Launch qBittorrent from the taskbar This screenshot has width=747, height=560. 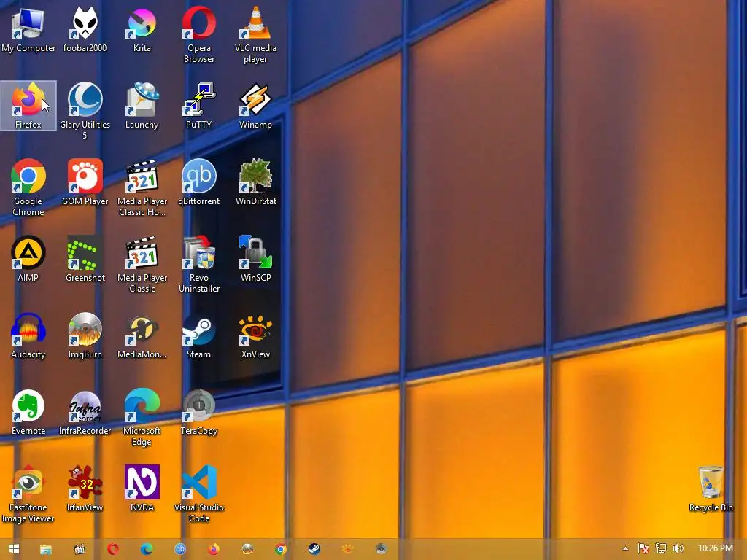point(180,549)
